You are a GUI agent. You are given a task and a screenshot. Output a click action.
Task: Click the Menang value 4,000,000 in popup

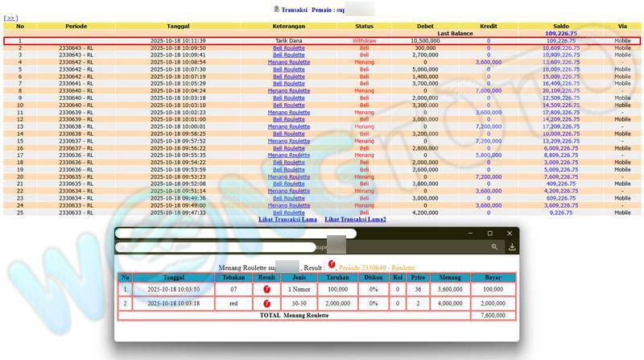click(x=450, y=304)
